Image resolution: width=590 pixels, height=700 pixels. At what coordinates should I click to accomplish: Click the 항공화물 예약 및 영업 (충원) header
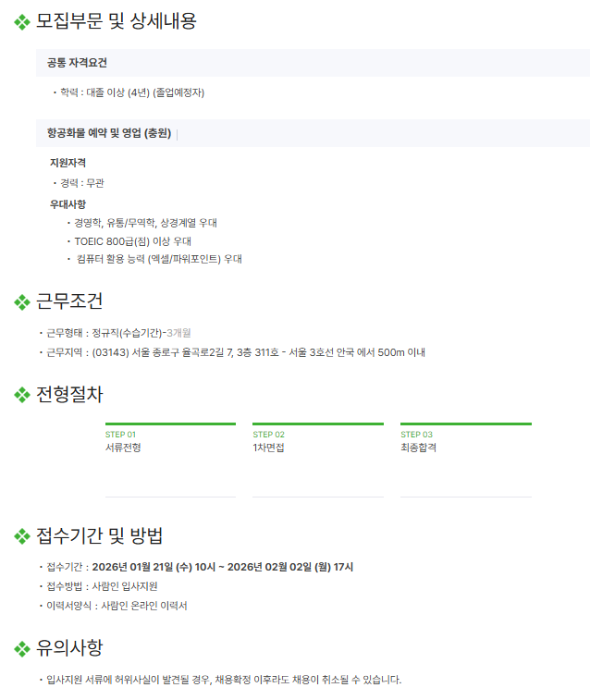tap(109, 133)
